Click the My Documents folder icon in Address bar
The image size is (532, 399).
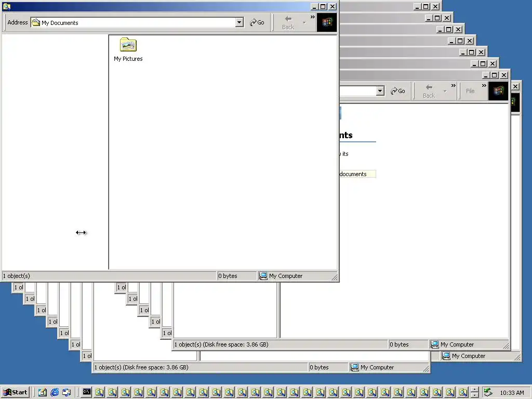(x=36, y=22)
